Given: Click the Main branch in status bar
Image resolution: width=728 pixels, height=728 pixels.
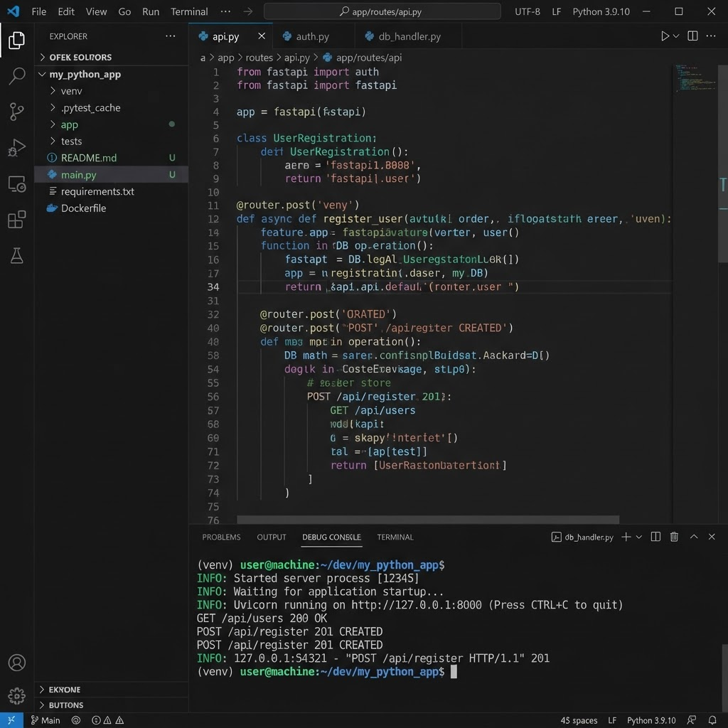Looking at the screenshot, I should click(45, 720).
